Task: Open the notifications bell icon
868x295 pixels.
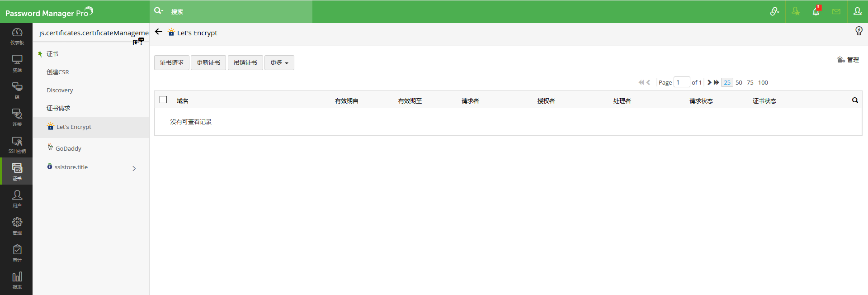Action: 816,11
